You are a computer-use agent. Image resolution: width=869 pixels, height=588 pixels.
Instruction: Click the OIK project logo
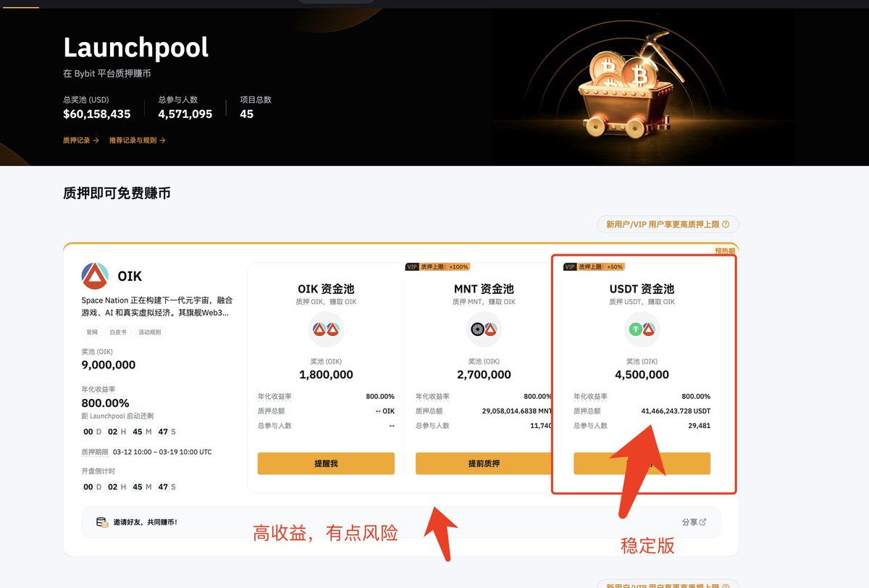tap(94, 276)
